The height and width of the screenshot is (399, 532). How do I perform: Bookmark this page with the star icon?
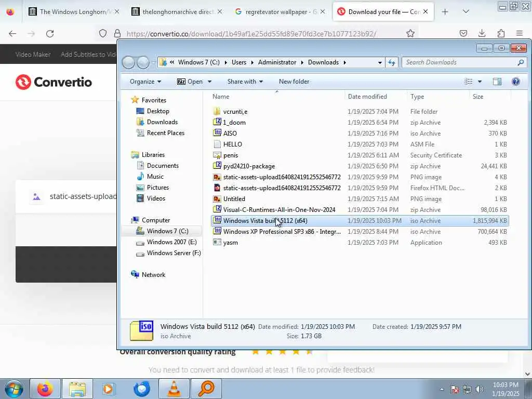coord(410,33)
